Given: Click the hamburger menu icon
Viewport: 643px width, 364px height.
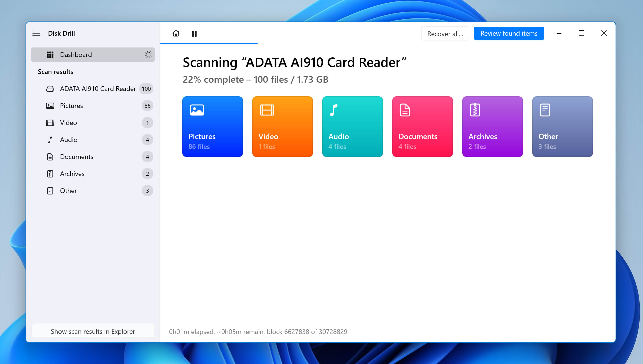Looking at the screenshot, I should point(36,33).
